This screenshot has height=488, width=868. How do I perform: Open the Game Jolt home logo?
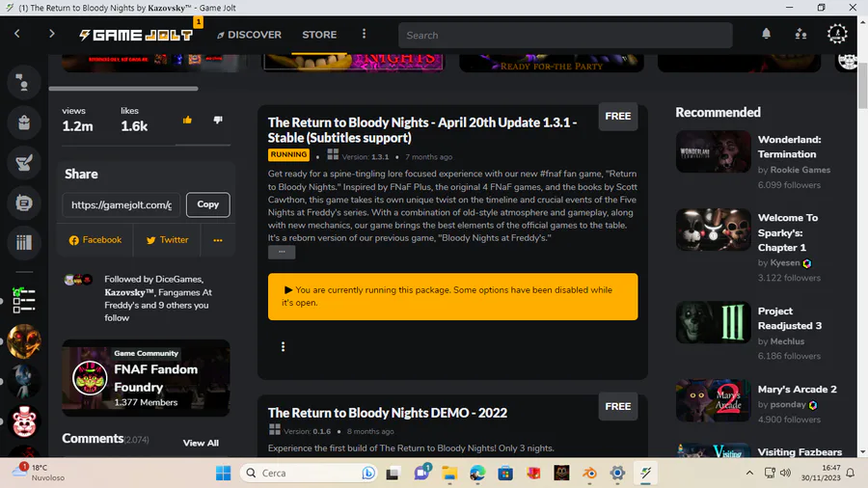coord(136,35)
